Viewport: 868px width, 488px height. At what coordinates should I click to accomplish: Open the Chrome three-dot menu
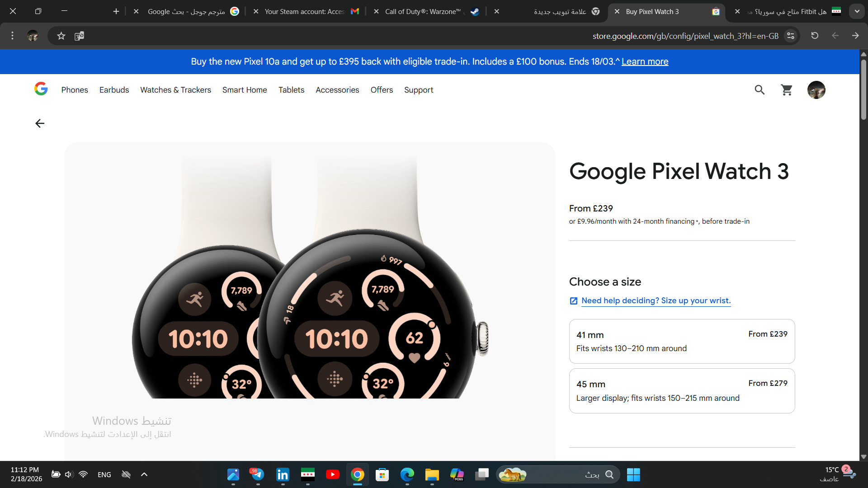pyautogui.click(x=12, y=36)
